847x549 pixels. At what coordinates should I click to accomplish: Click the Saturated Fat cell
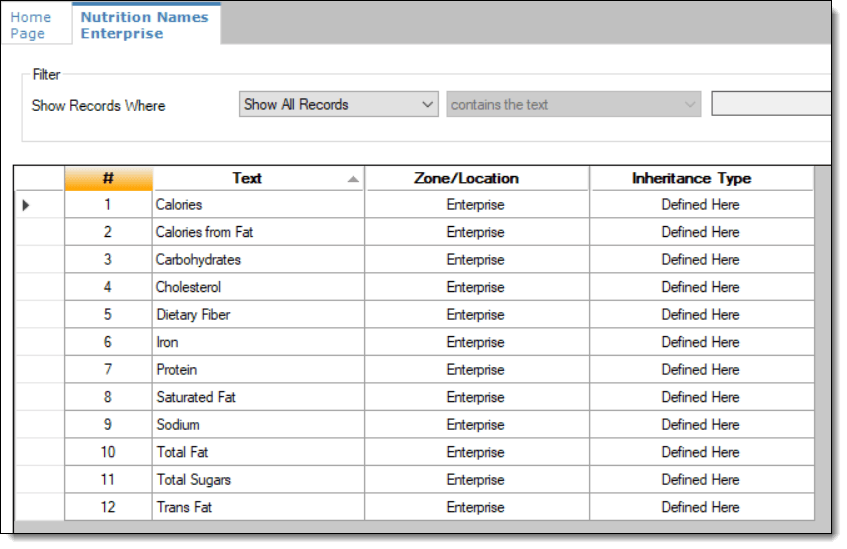click(x=196, y=397)
